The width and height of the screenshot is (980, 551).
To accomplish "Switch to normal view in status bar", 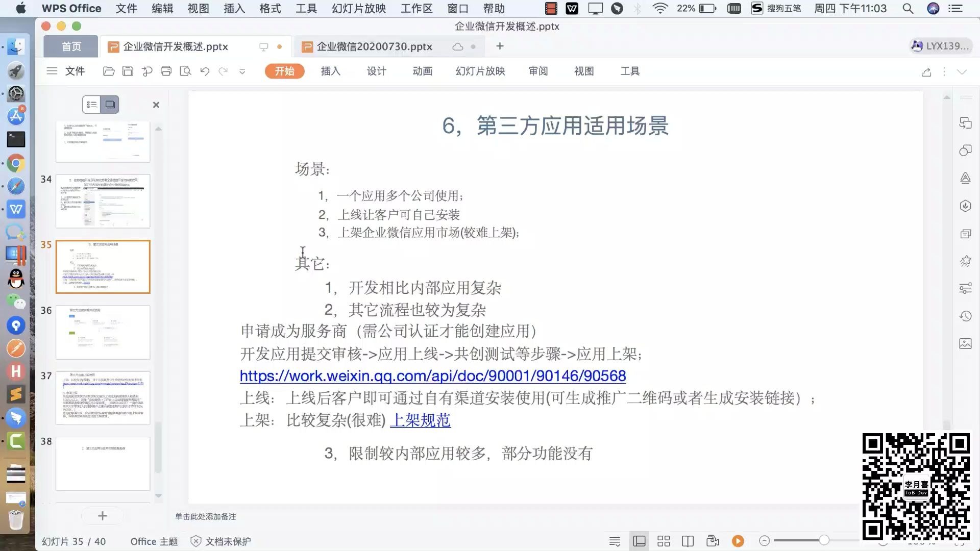I will point(639,541).
